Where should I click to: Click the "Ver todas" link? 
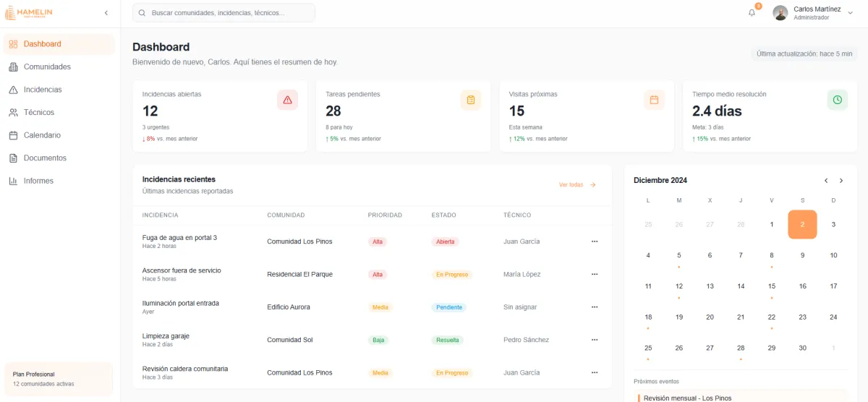[x=577, y=185]
